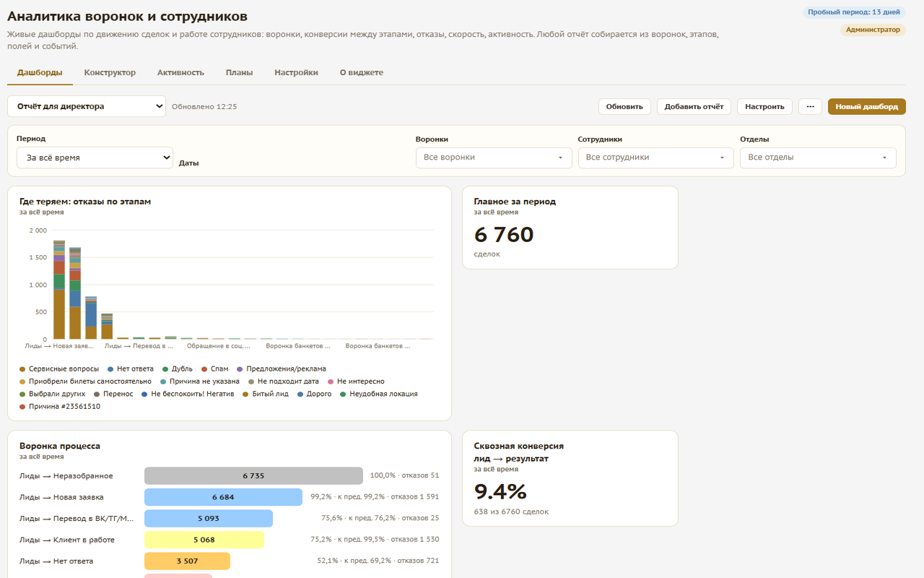Open the Все воронки dropdown
This screenshot has height=578, width=924.
coord(494,158)
